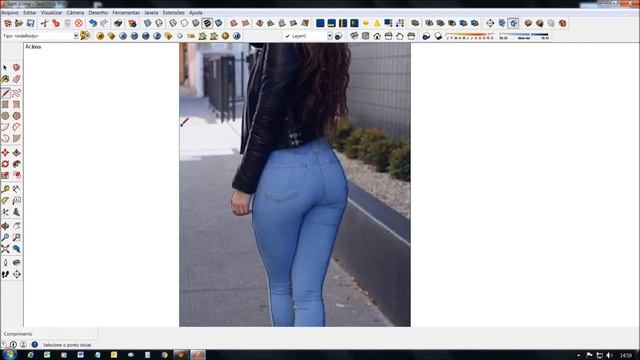Select the Pan hand tool
Screen dimensions: 640x360
[16, 226]
